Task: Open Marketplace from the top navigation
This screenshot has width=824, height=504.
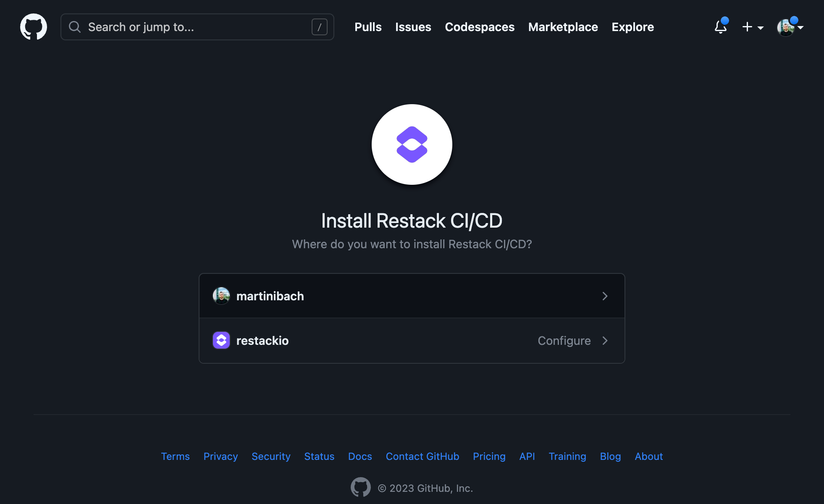Action: click(563, 27)
